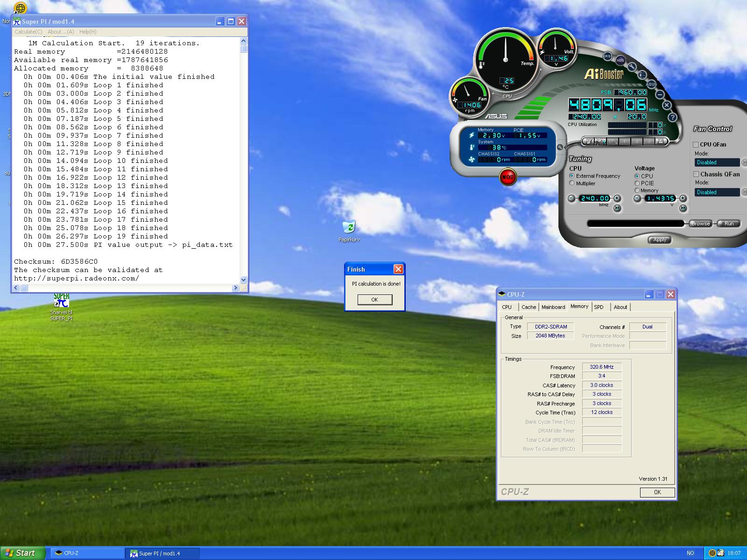Open About menu in Super PI
Image resolution: width=747 pixels, height=560 pixels.
[x=61, y=32]
